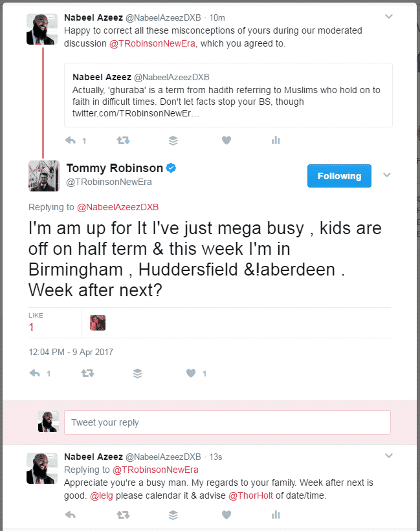Open @NabeelAzeezDXB in Replying to line
The image size is (420, 531).
pyautogui.click(x=118, y=207)
